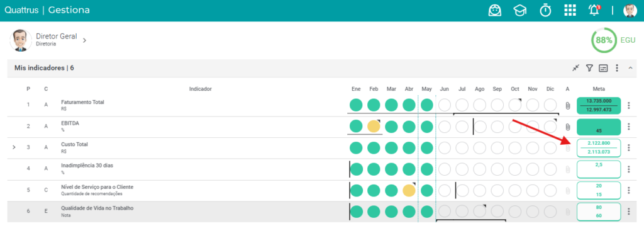Select the yellow Abr status for Nível de Serviço

click(x=409, y=190)
